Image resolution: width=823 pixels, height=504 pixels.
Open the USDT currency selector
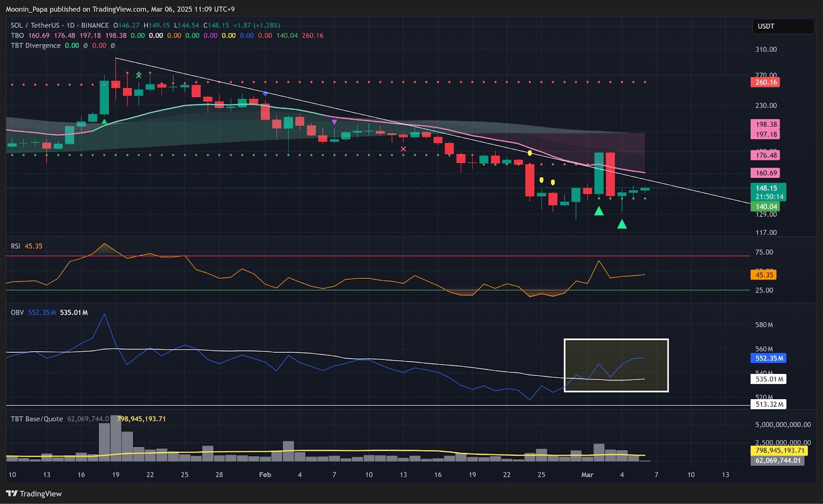tap(783, 26)
